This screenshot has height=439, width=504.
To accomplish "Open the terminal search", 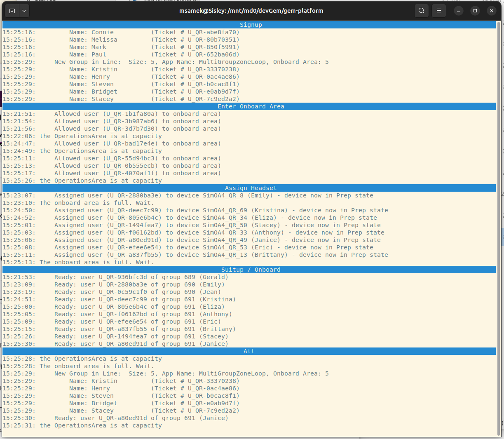I will point(421,10).
